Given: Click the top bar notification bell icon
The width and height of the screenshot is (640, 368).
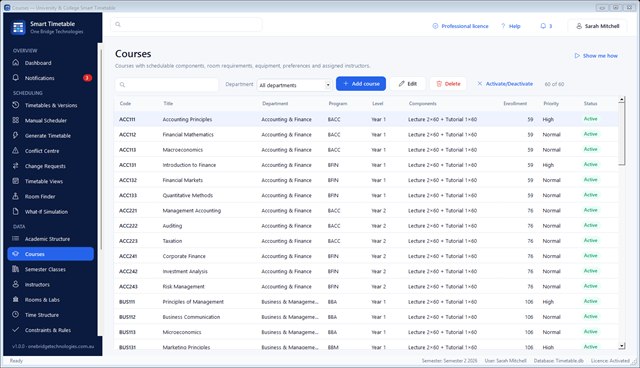Looking at the screenshot, I should pos(543,26).
